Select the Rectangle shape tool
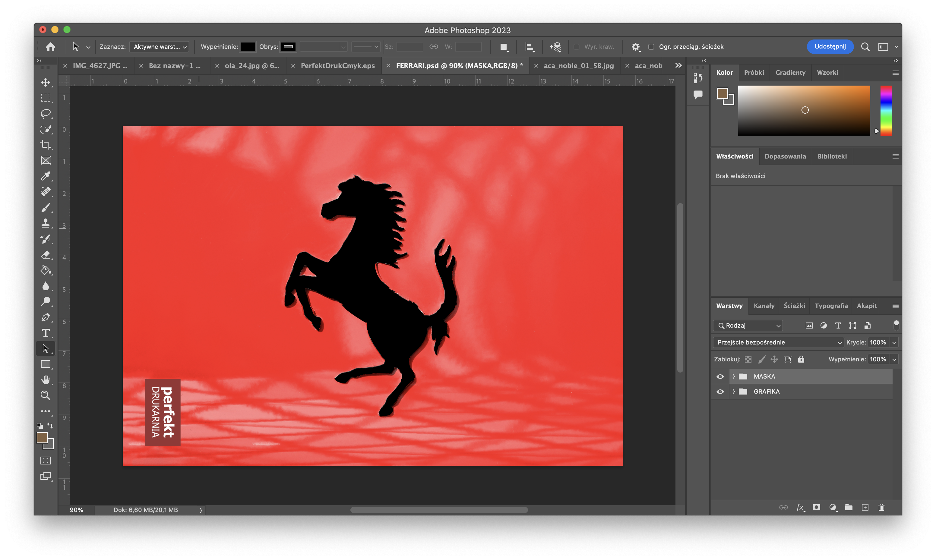Screen dimensions: 936x560 (x=46, y=364)
